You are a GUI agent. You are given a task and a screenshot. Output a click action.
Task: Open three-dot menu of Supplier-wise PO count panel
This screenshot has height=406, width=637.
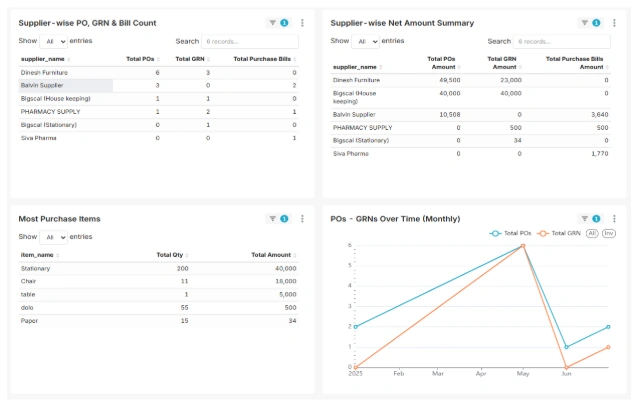coord(302,22)
